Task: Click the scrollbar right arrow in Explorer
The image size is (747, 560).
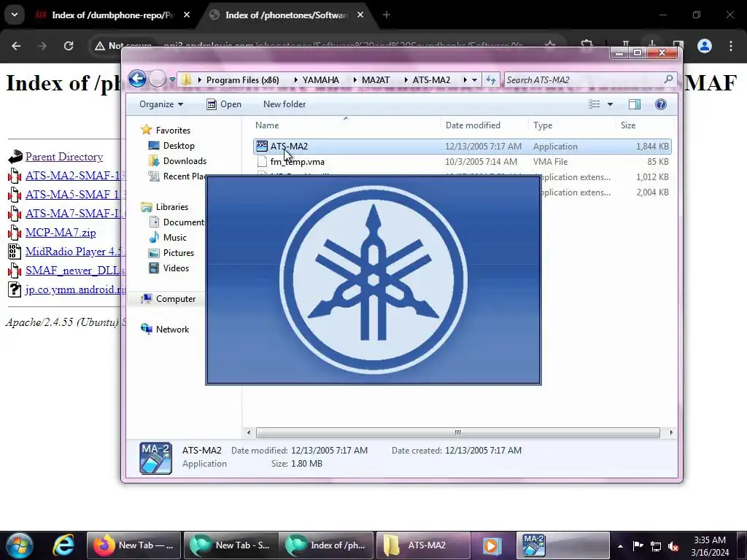Action: pyautogui.click(x=671, y=432)
